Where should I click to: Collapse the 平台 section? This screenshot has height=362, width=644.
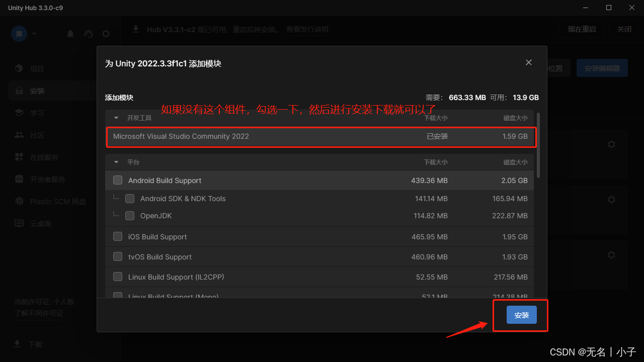point(116,162)
